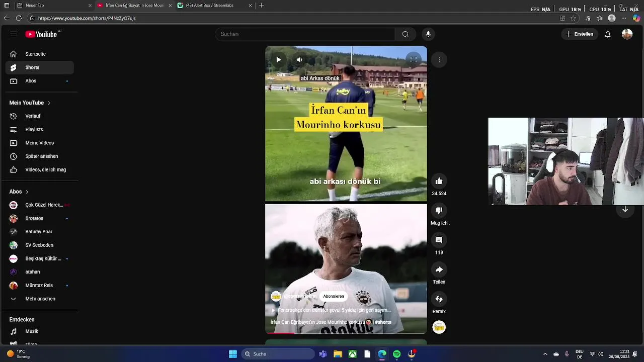Open Playlists in the sidebar
The image size is (644, 362).
40,130
